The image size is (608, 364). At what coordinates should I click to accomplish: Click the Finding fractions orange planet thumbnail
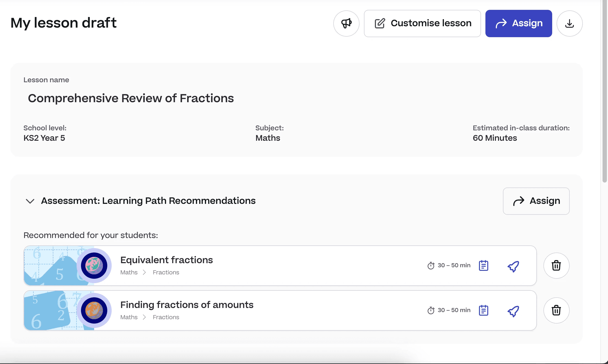point(94,310)
